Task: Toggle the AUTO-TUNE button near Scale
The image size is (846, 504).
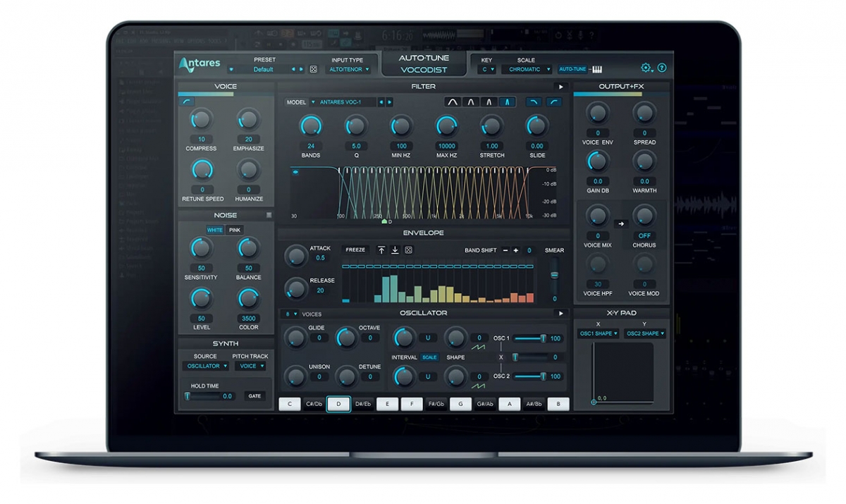Action: click(573, 69)
